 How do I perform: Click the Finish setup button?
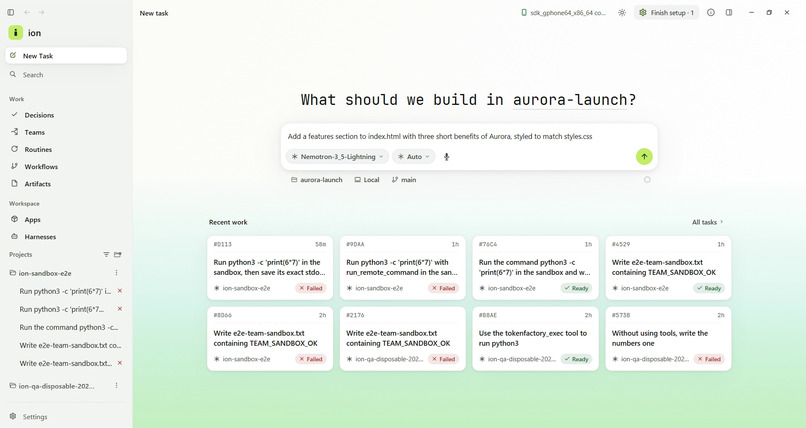[x=667, y=13]
